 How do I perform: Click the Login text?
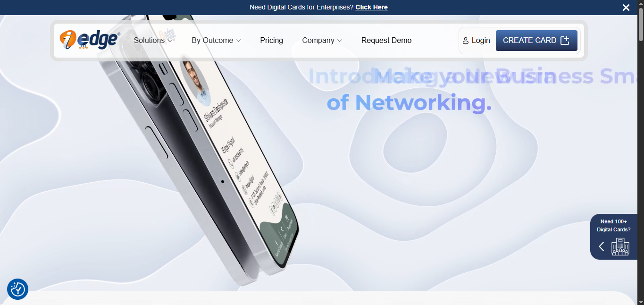point(481,41)
